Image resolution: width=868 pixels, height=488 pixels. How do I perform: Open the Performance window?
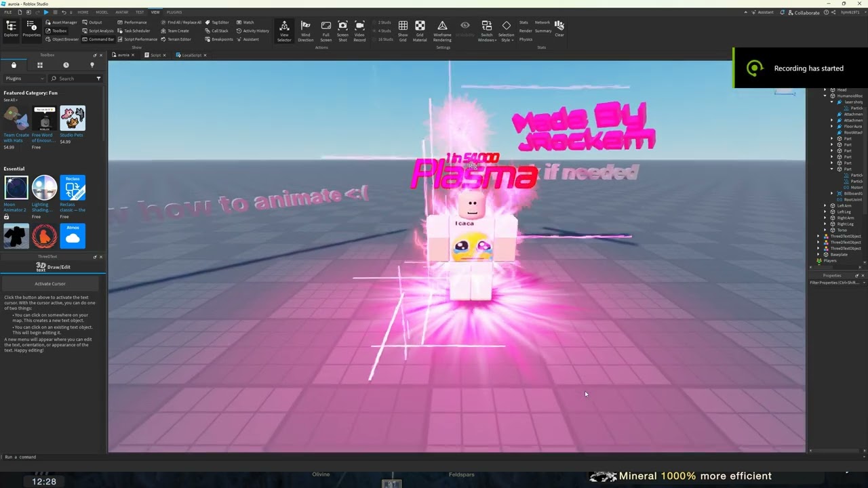pyautogui.click(x=132, y=22)
